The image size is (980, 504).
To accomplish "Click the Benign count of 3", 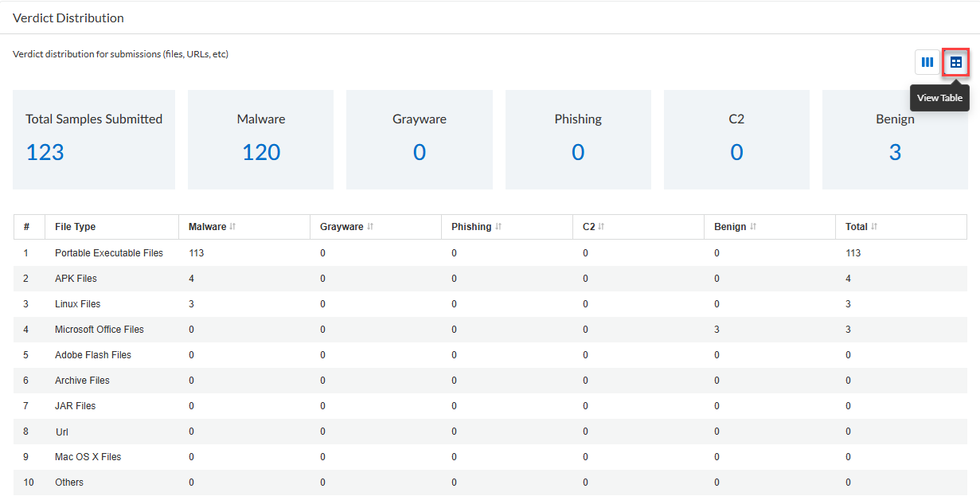I will [895, 152].
